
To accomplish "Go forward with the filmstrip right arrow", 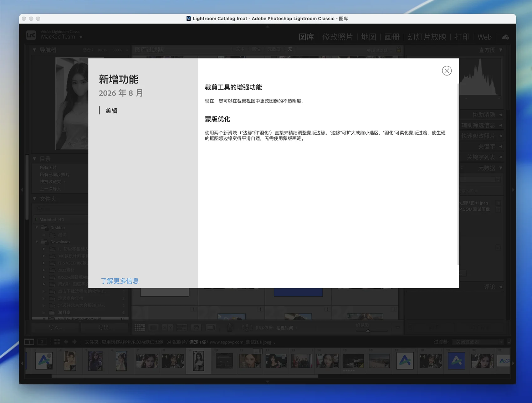I will [x=74, y=342].
